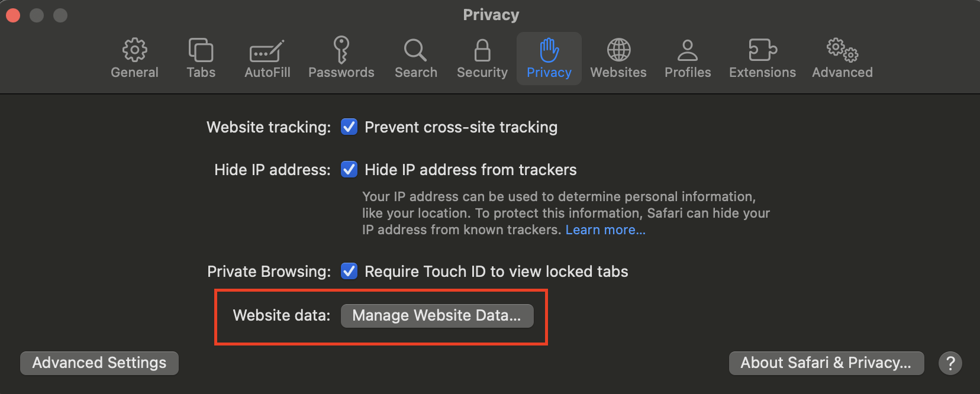Image resolution: width=980 pixels, height=394 pixels.
Task: Open AutoFill settings
Action: (266, 58)
